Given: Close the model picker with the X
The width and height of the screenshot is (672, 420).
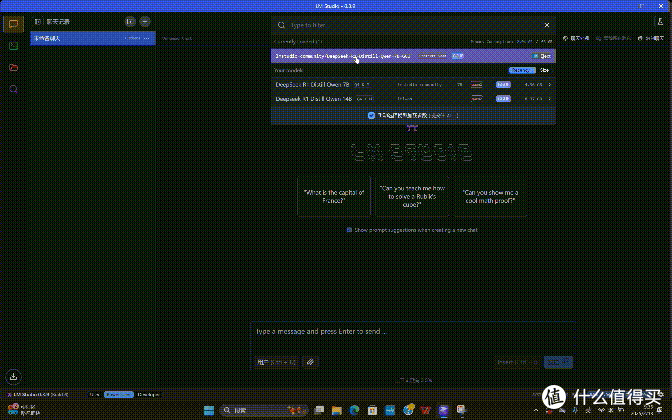Looking at the screenshot, I should click(x=547, y=25).
